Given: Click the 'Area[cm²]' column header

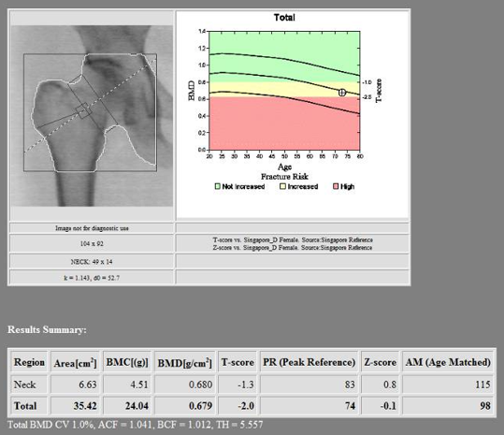Looking at the screenshot, I should [x=75, y=362].
